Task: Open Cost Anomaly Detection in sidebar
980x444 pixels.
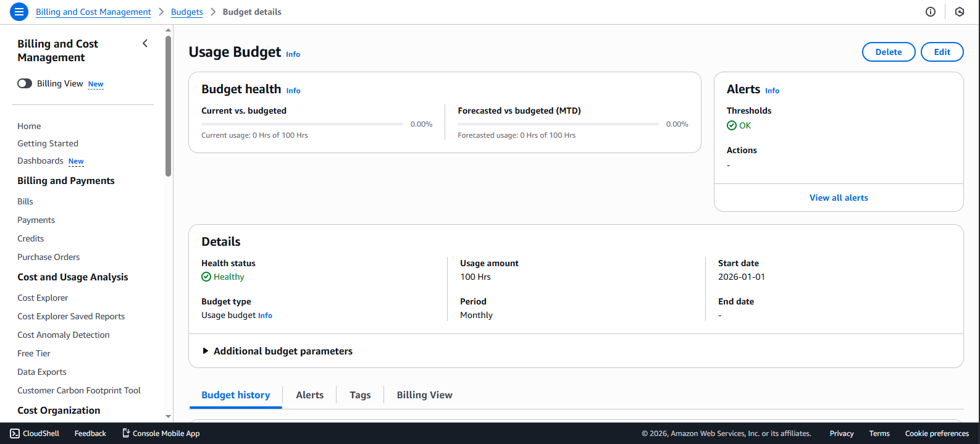Action: tap(64, 335)
